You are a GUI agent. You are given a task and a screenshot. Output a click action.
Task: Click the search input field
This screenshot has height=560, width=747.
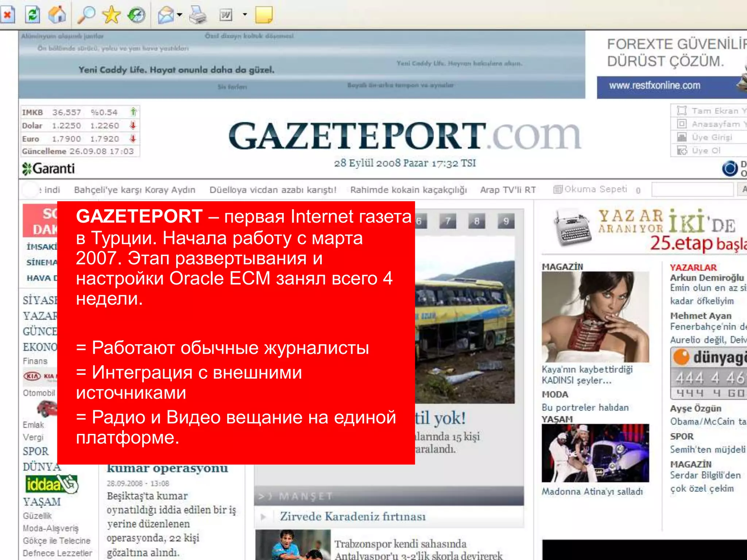point(692,190)
